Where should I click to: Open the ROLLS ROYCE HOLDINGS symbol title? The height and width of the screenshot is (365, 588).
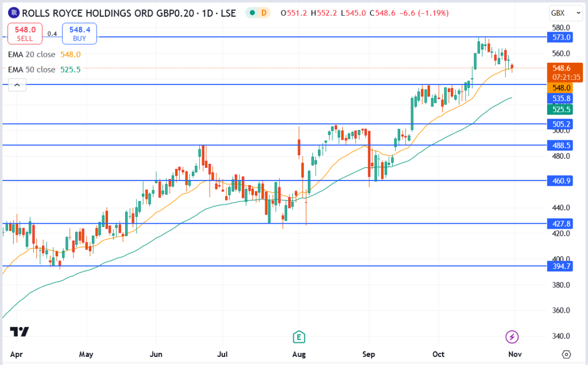click(129, 13)
